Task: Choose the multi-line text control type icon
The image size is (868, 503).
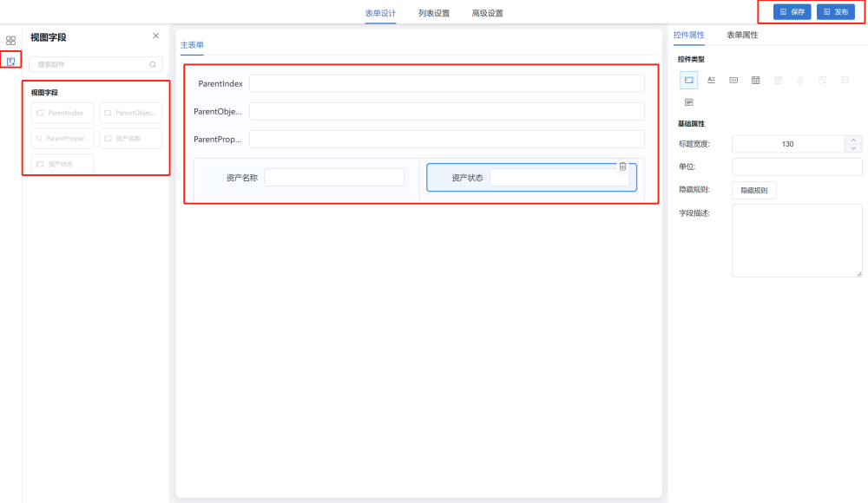Action: (711, 80)
